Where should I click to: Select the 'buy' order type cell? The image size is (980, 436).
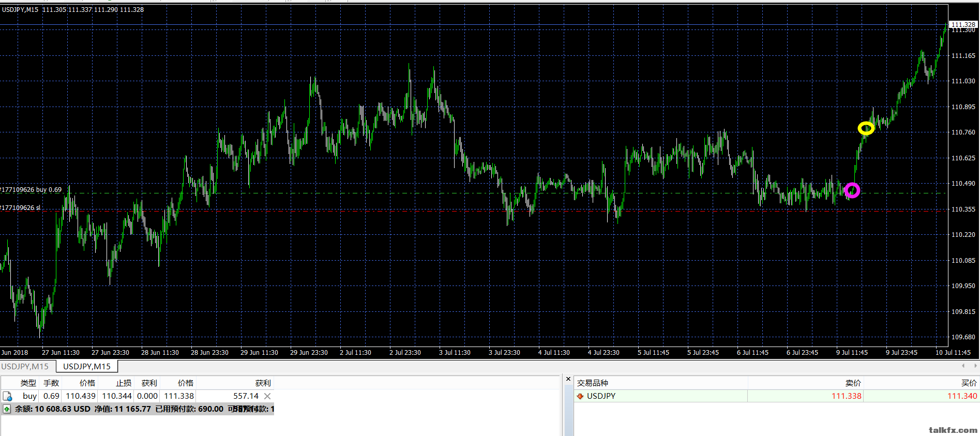click(29, 396)
